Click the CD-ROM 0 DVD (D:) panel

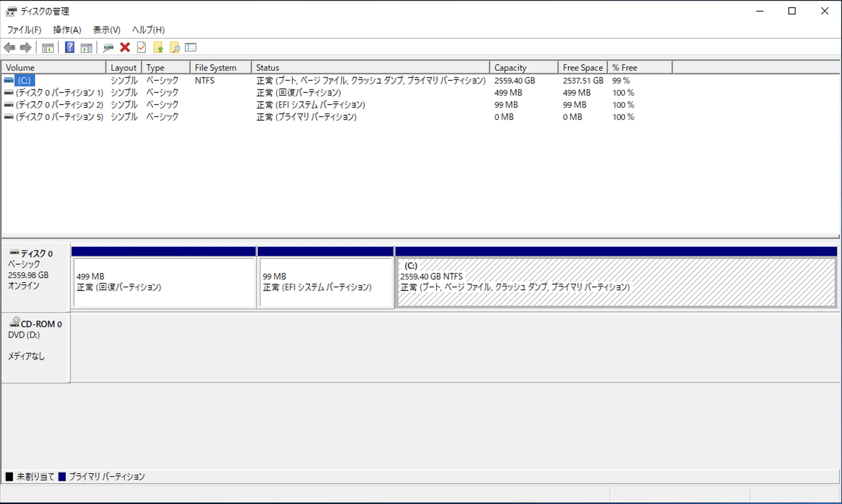[x=35, y=348]
